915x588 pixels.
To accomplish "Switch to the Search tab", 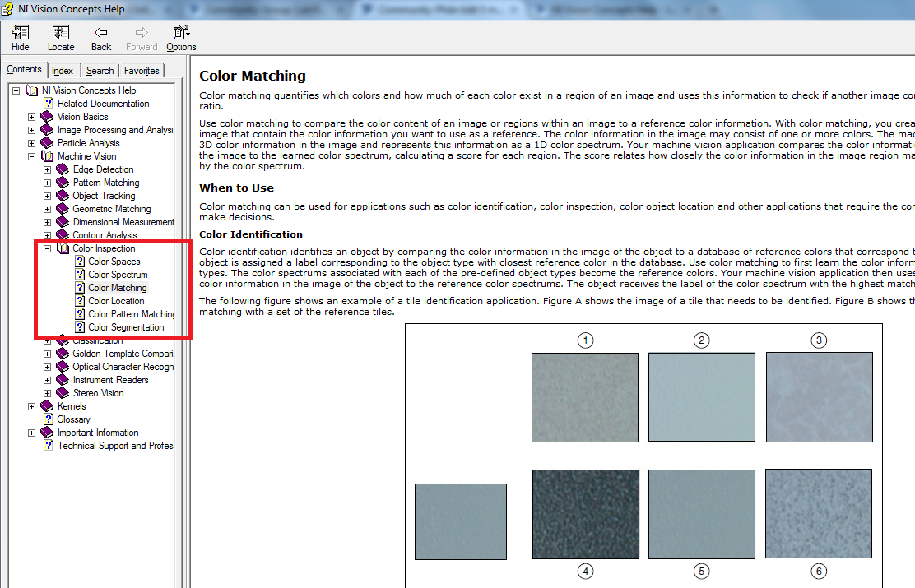I will click(x=100, y=71).
